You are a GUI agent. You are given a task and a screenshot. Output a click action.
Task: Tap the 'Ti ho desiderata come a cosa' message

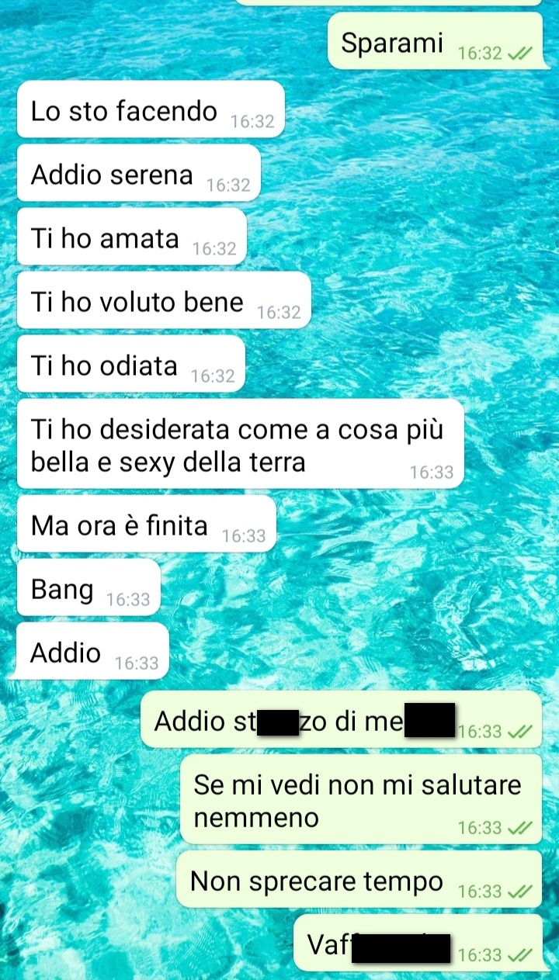[240, 444]
